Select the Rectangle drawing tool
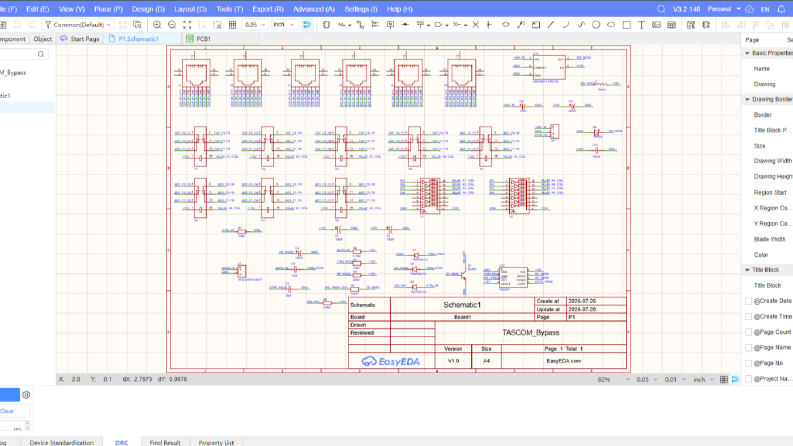Image resolution: width=793 pixels, height=446 pixels. [x=627, y=25]
